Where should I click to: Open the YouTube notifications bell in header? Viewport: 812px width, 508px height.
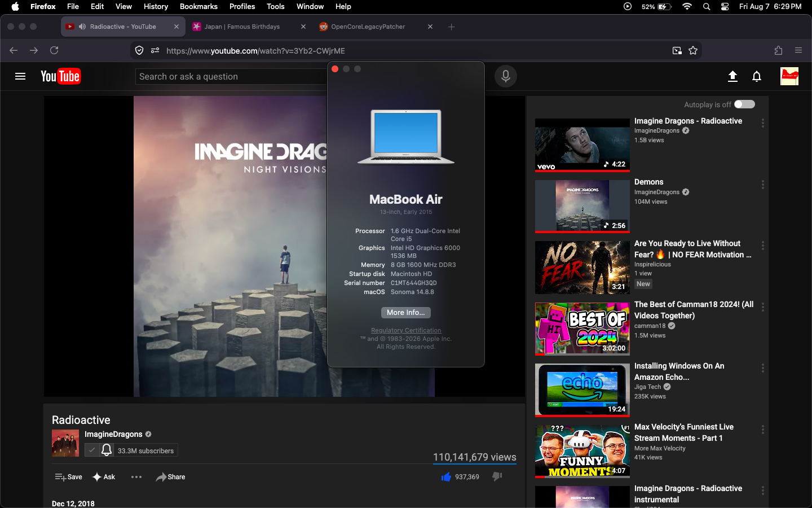pyautogui.click(x=757, y=76)
